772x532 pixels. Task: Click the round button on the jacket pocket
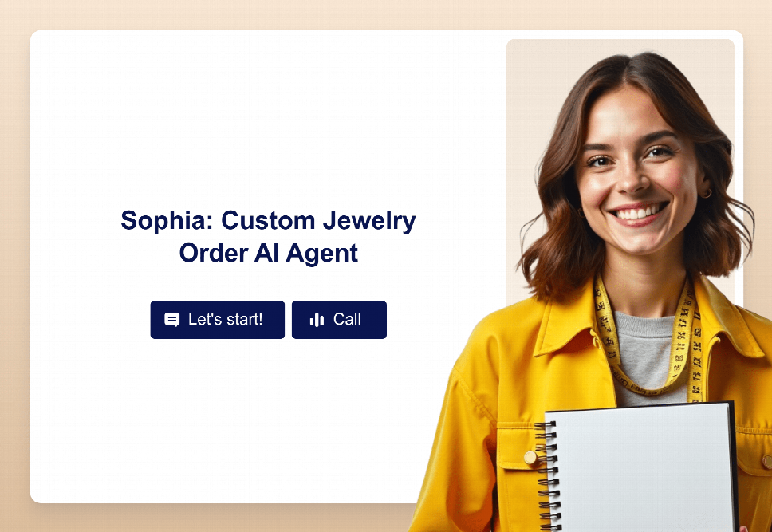tap(530, 458)
